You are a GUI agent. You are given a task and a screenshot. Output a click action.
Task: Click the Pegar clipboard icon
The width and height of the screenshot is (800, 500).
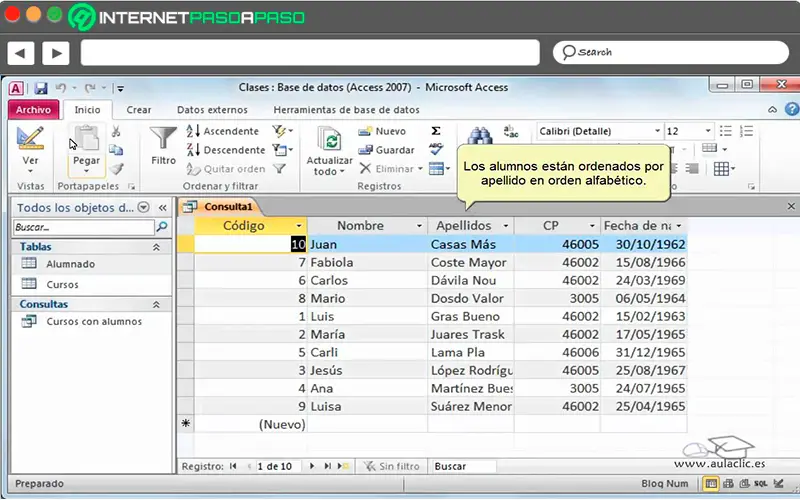pos(87,139)
